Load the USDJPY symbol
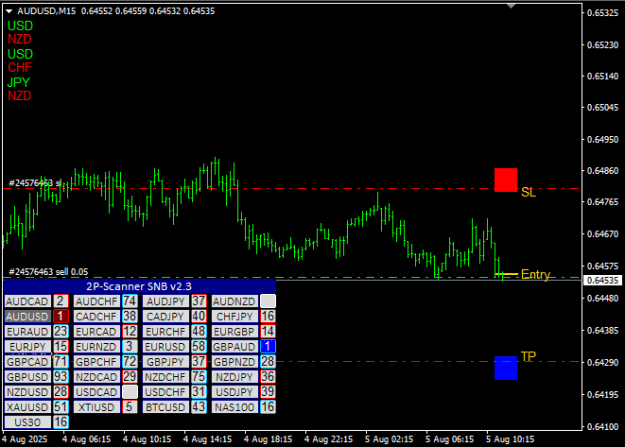Image resolution: width=625 pixels, height=447 pixels. click(x=235, y=392)
